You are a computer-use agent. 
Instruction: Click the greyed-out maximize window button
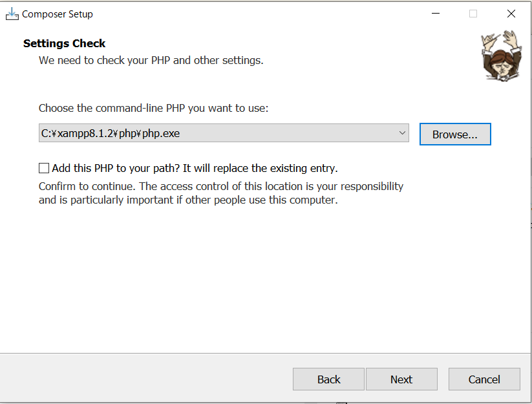click(473, 14)
